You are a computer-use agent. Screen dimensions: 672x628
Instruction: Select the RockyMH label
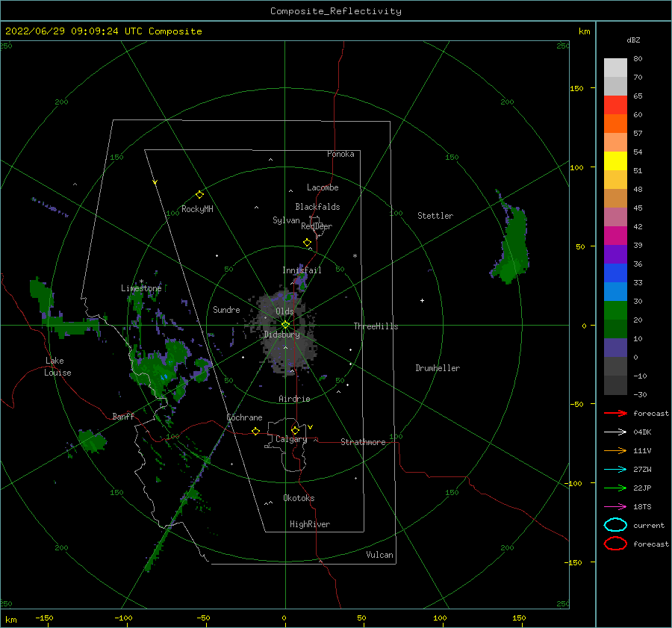coord(197,209)
